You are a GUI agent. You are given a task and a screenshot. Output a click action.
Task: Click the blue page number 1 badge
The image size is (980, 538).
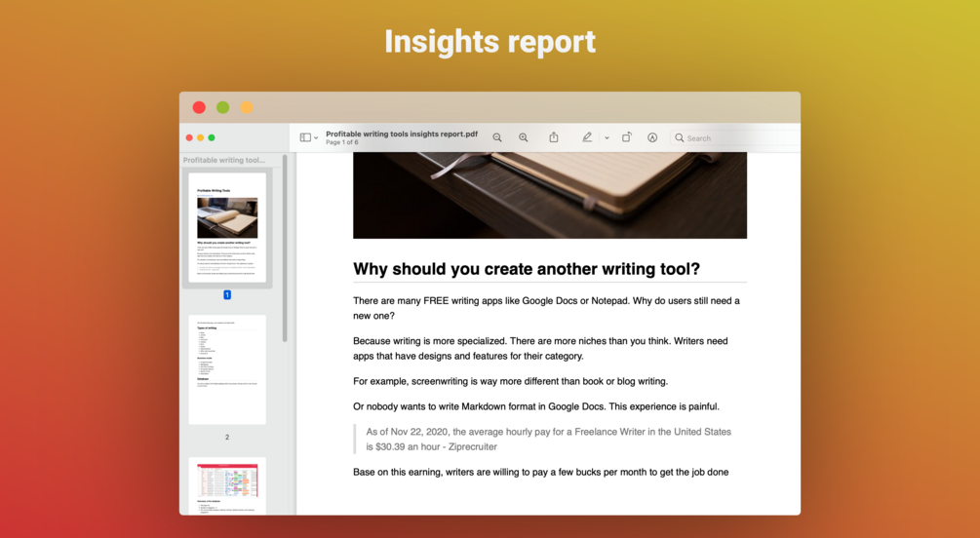pos(227,295)
